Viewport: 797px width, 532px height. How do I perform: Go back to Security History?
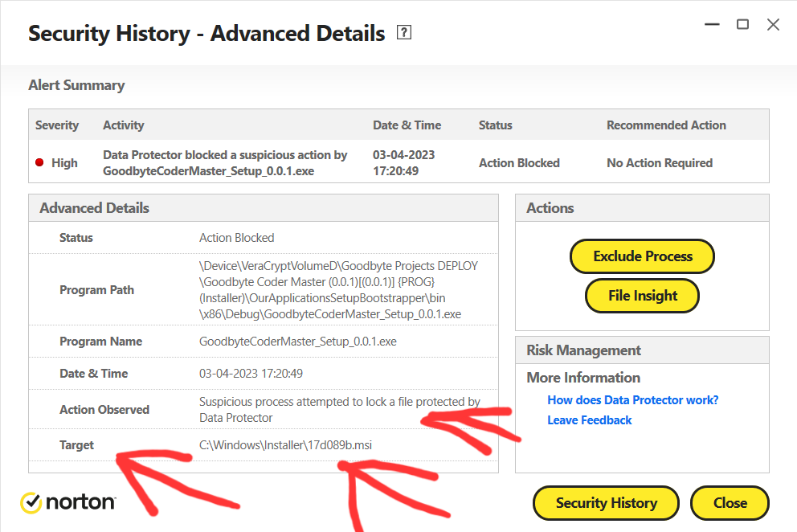(x=606, y=503)
